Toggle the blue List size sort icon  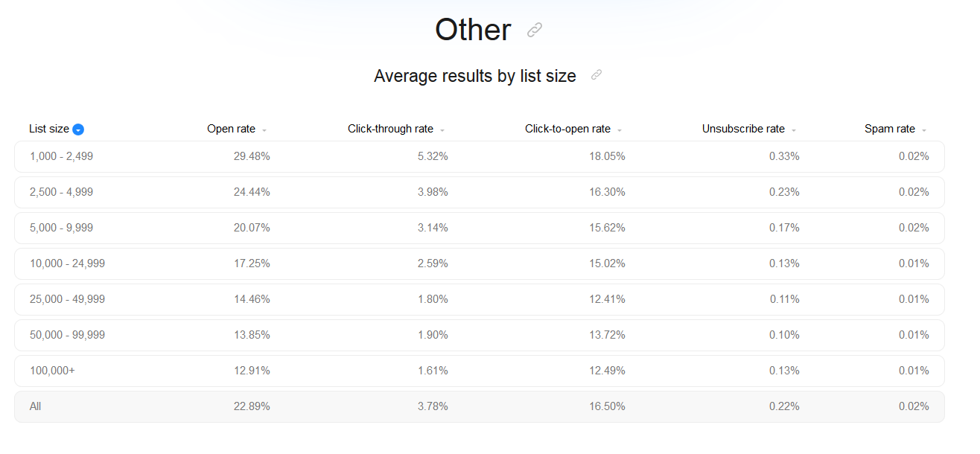point(78,130)
